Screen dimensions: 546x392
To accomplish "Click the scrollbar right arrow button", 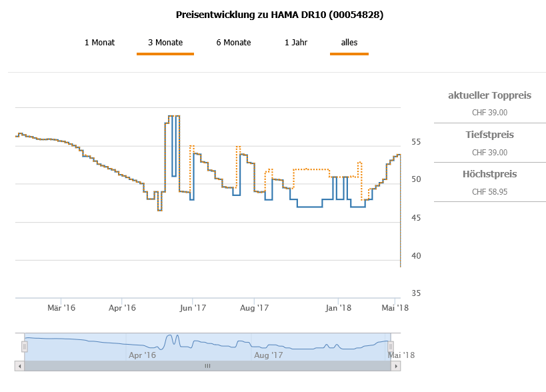I will point(396,366).
